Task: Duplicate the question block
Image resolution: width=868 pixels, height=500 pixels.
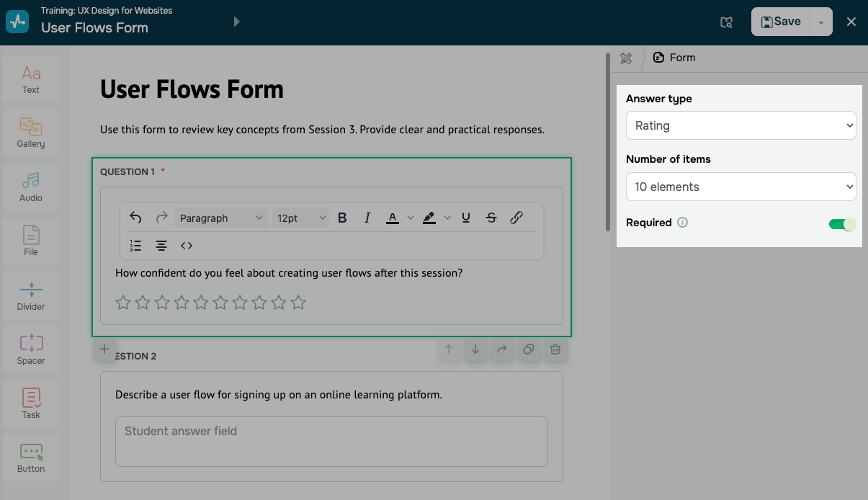Action: pyautogui.click(x=529, y=349)
